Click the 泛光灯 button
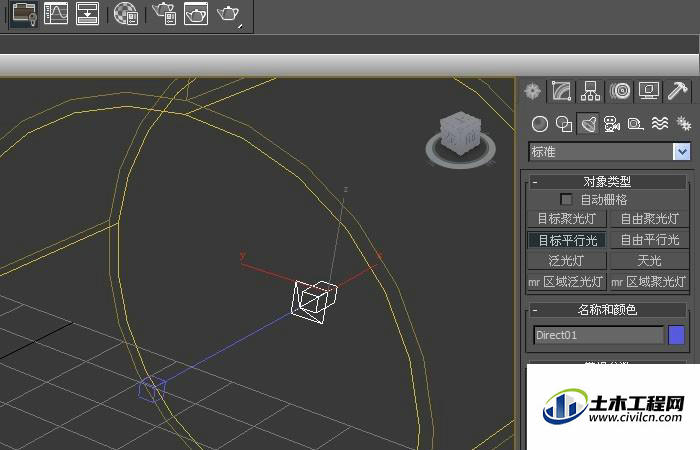The image size is (700, 450). 567,261
